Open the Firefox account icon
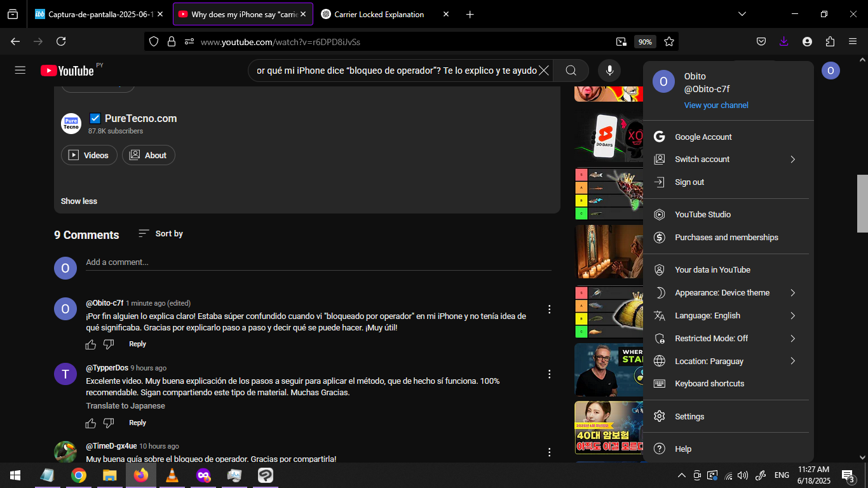 click(807, 41)
